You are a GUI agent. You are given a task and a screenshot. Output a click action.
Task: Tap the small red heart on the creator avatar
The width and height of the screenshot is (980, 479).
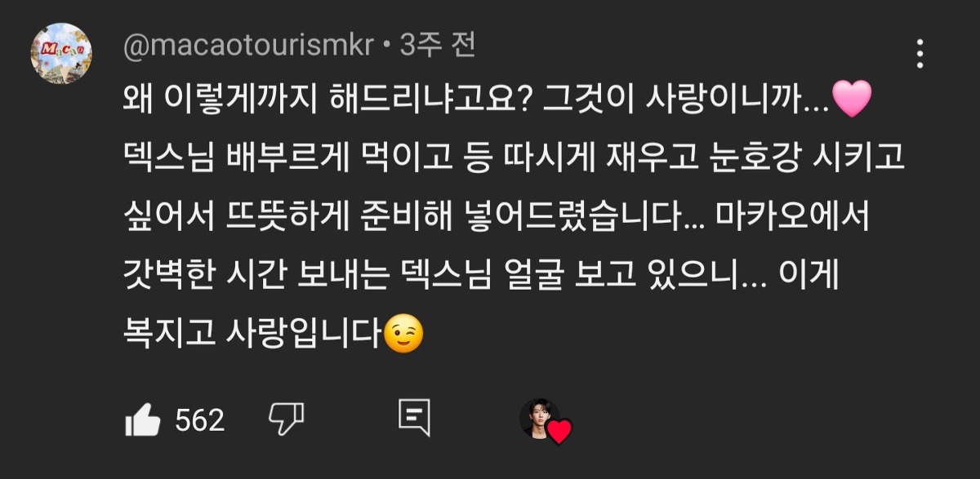560,432
